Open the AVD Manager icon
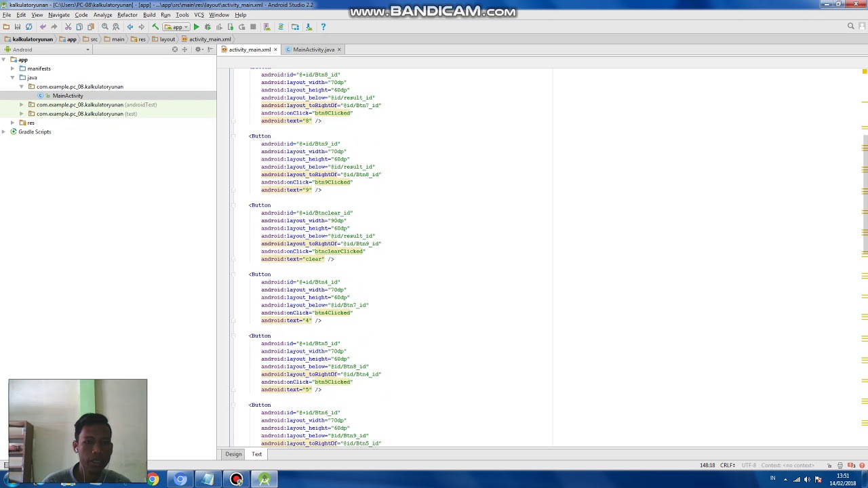Screen dimensions: 868x488 click(267, 27)
